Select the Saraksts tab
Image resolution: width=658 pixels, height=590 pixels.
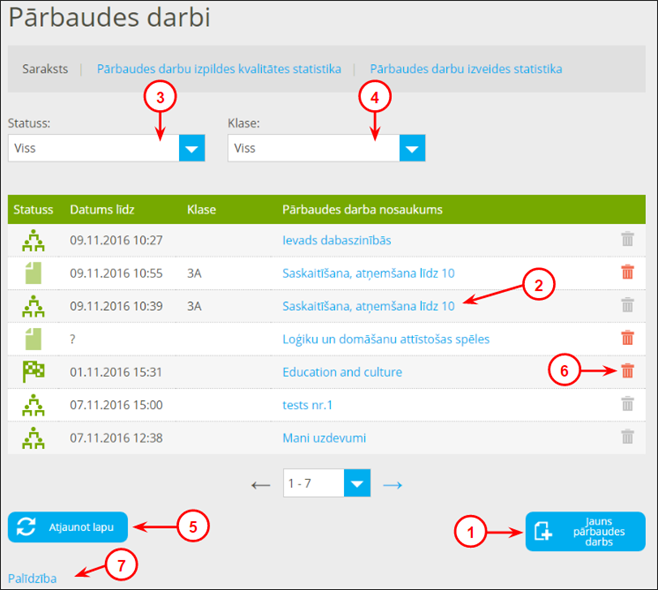(45, 69)
